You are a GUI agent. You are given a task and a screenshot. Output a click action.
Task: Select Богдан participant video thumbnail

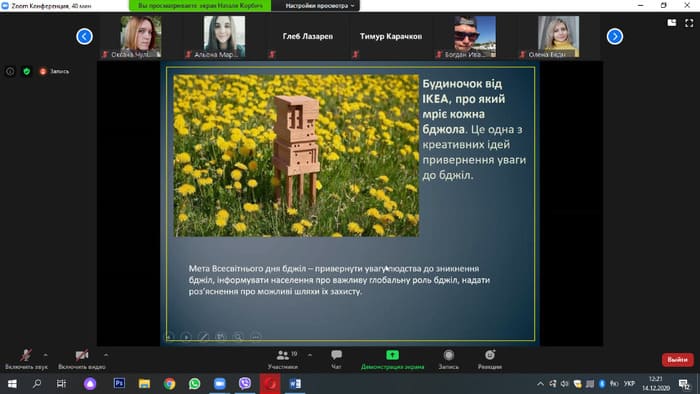[475, 37]
